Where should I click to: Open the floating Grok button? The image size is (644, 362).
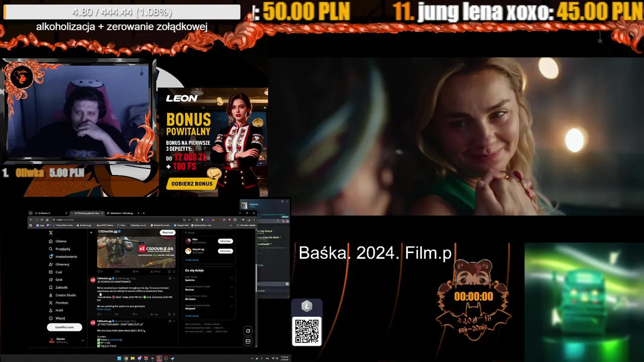[248, 331]
